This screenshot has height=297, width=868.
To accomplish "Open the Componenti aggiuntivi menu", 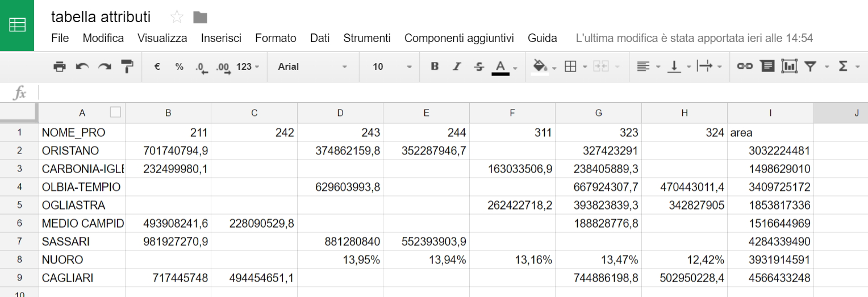I will pyautogui.click(x=459, y=38).
